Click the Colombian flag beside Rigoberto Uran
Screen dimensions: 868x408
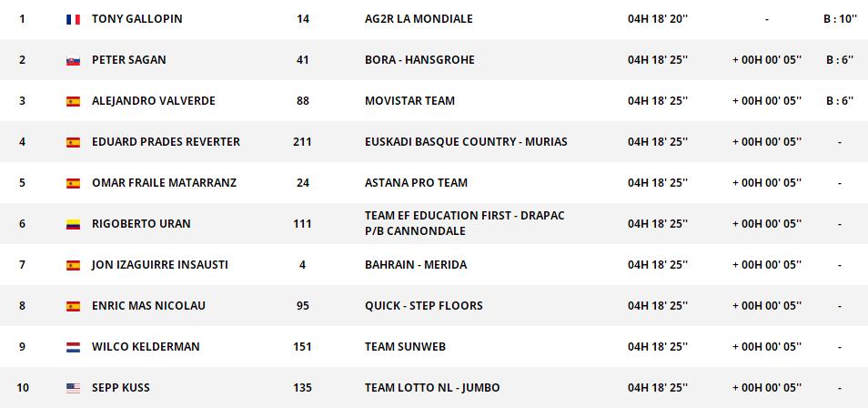coord(73,224)
